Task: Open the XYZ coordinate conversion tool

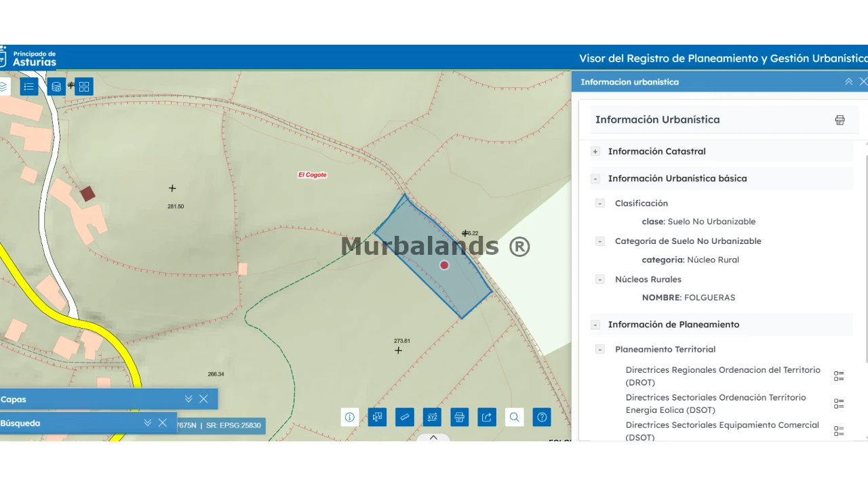Action: point(432,417)
